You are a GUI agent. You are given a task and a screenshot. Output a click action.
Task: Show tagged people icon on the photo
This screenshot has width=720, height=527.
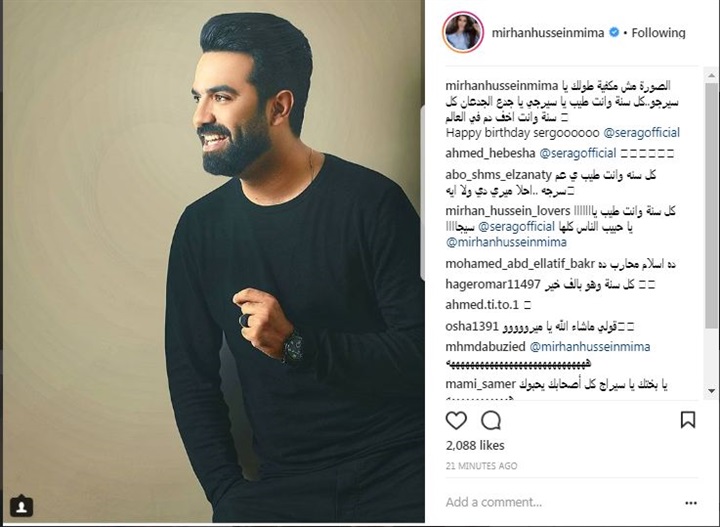(21, 506)
